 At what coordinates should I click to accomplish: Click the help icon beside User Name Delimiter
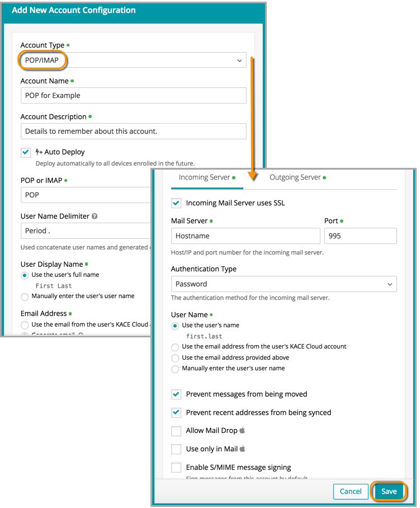tap(95, 217)
